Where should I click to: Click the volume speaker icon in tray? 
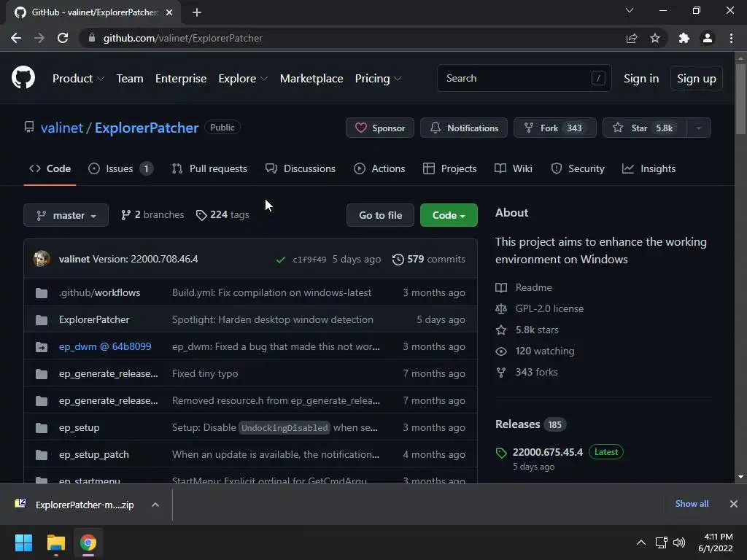click(679, 542)
